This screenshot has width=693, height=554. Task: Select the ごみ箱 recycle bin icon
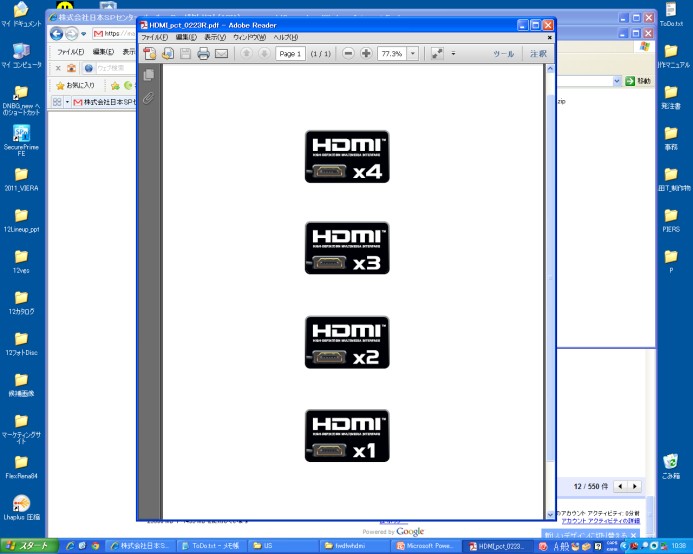(671, 466)
